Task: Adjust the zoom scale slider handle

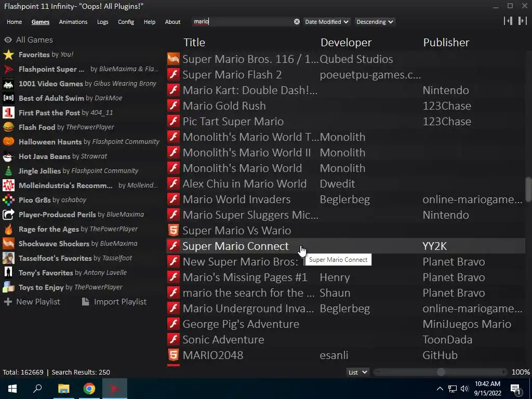Action: click(x=441, y=372)
